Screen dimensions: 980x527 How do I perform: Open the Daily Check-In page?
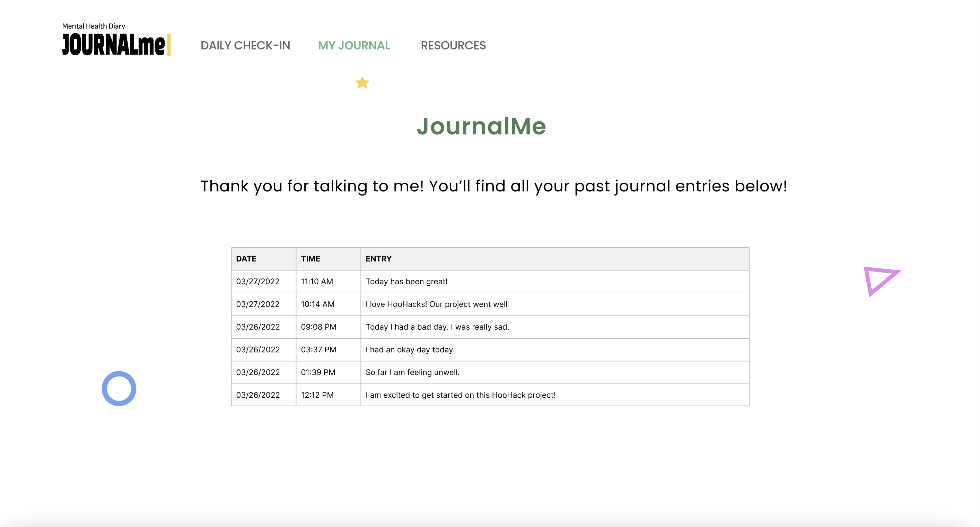[245, 45]
